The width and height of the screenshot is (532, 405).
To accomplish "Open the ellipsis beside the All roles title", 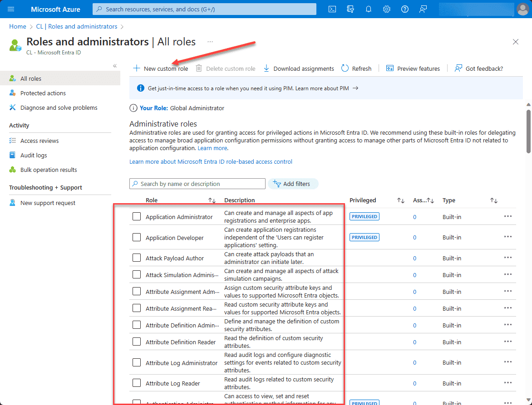I will pos(210,42).
